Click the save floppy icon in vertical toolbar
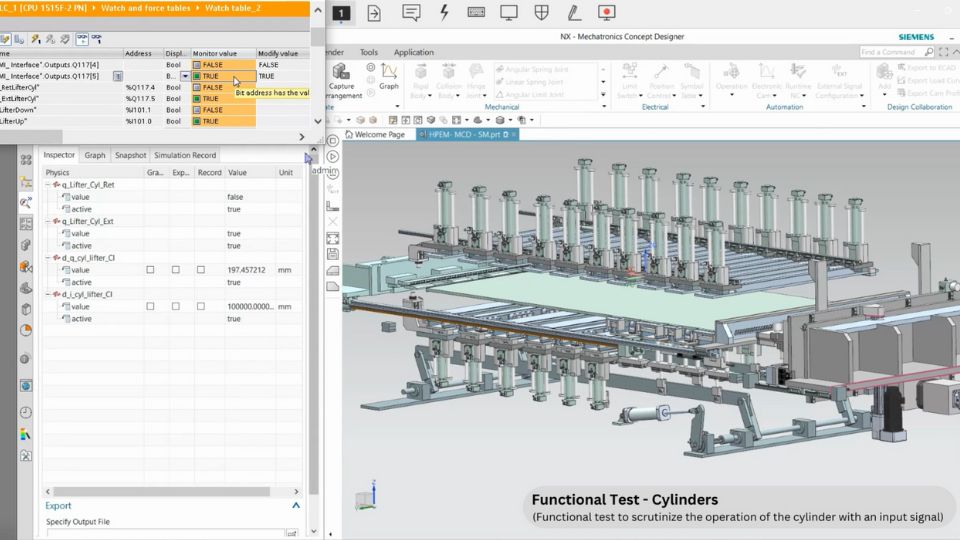Screen dimensions: 960x540 point(332,254)
